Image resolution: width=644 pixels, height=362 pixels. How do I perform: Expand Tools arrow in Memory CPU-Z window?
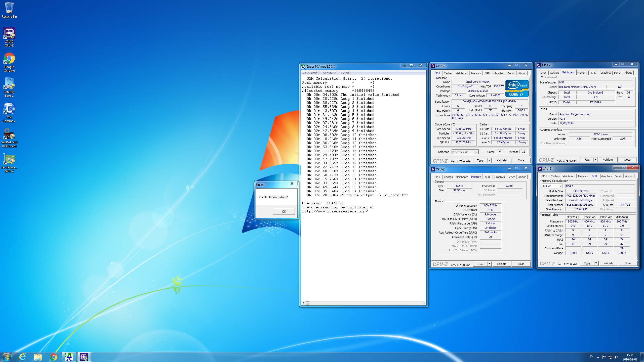pos(489,264)
